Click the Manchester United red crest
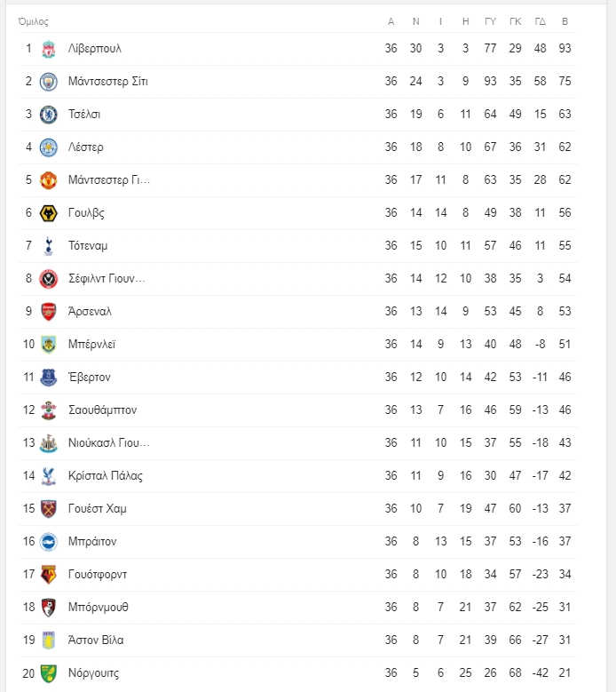This screenshot has height=692, width=616. click(x=49, y=180)
